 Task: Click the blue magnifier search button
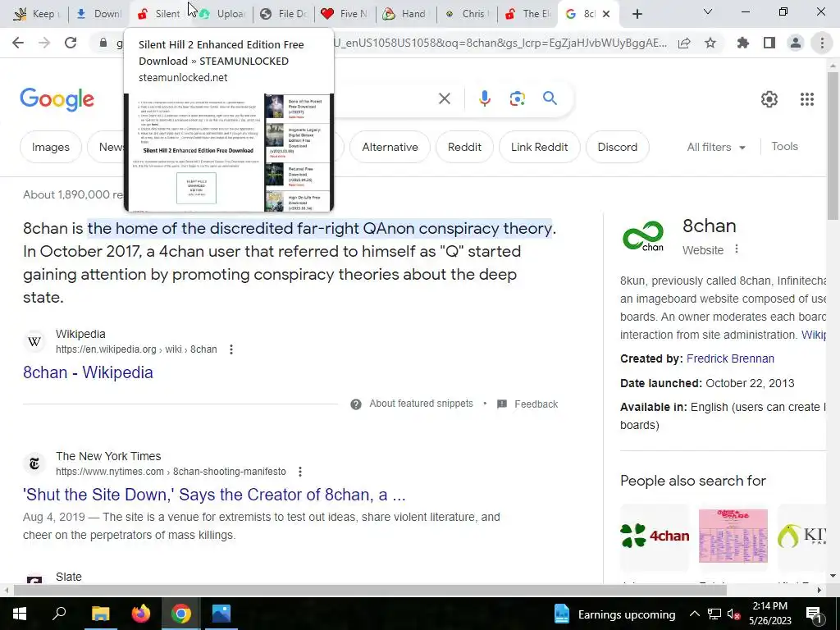click(550, 98)
